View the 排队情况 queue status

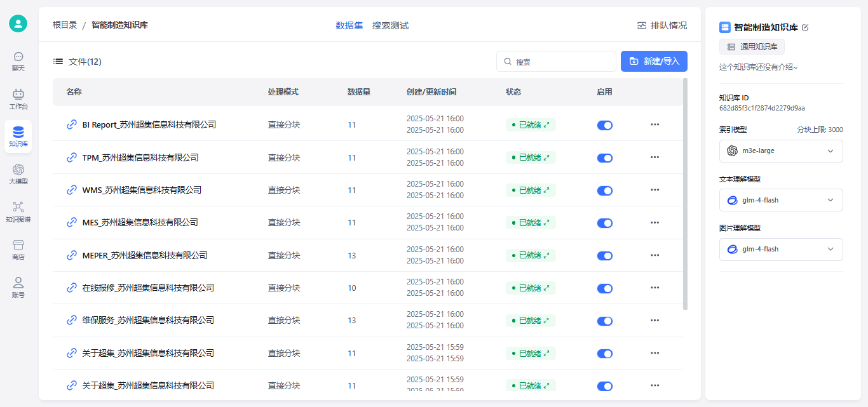tap(662, 25)
